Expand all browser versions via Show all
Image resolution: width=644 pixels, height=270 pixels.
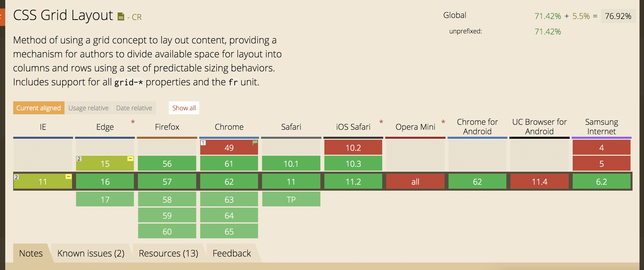coord(184,108)
